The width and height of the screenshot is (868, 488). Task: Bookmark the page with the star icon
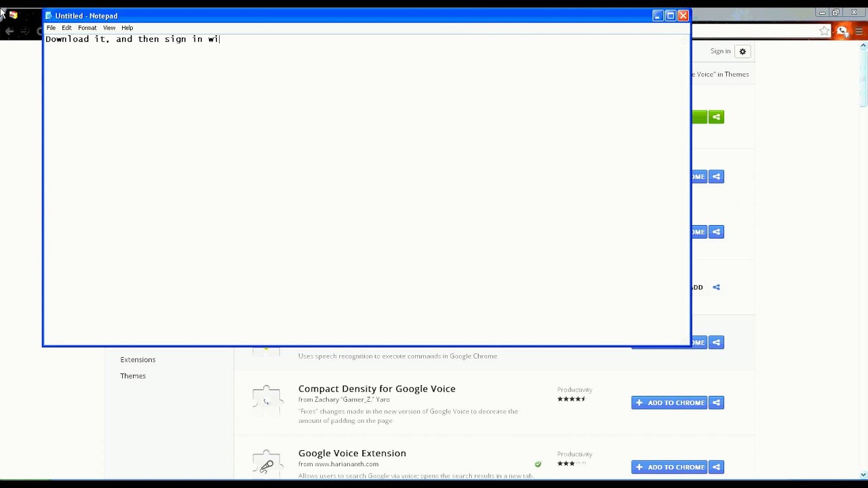click(824, 31)
